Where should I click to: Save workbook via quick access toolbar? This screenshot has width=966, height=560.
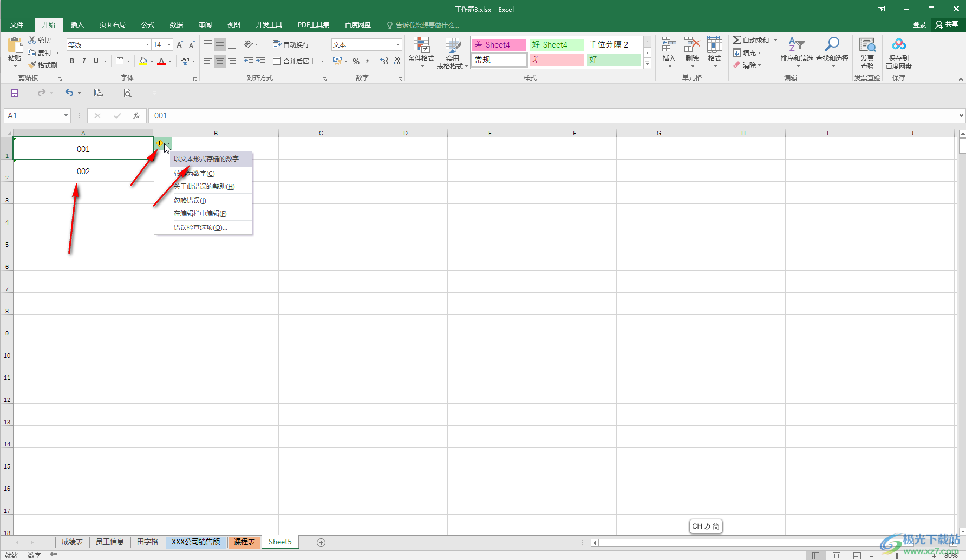click(x=15, y=93)
